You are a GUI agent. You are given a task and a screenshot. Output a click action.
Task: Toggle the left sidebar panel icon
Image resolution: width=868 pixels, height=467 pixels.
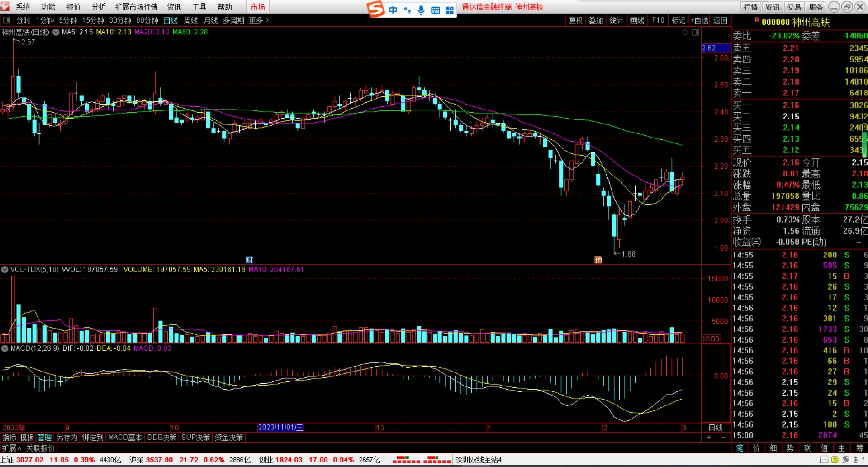pyautogui.click(x=6, y=20)
